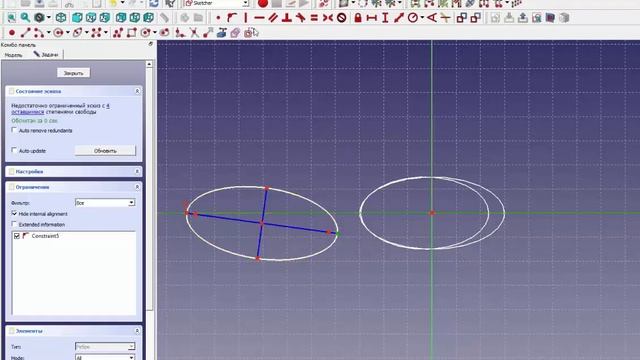The width and height of the screenshot is (640, 360).
Task: Click the red origin point of sketch
Action: 432,213
